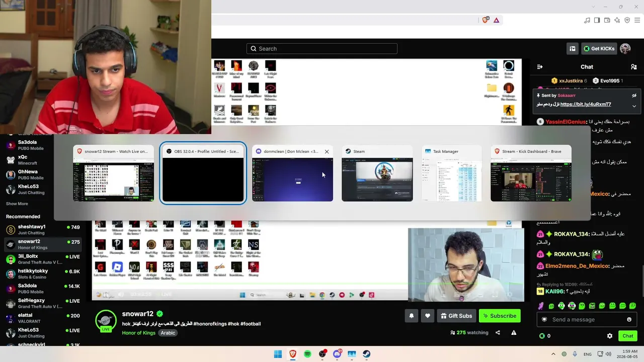This screenshot has height=362, width=644.
Task: Collapse the chat panel
Action: (540, 67)
